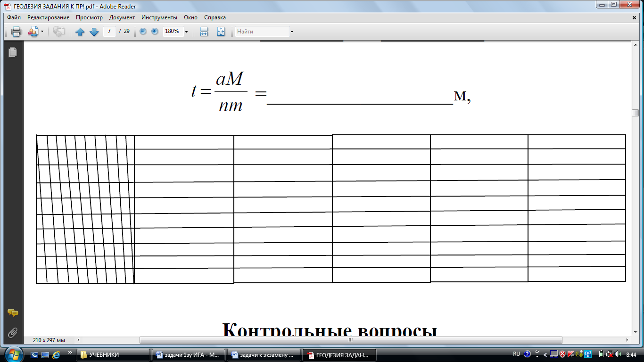Fit whole page in window icon
Screen dimensions: 644x362
click(221, 32)
